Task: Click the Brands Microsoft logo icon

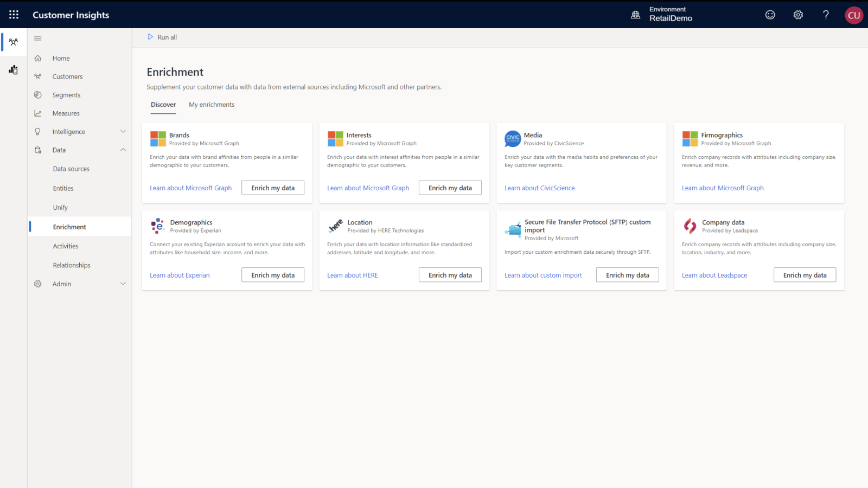Action: [158, 139]
